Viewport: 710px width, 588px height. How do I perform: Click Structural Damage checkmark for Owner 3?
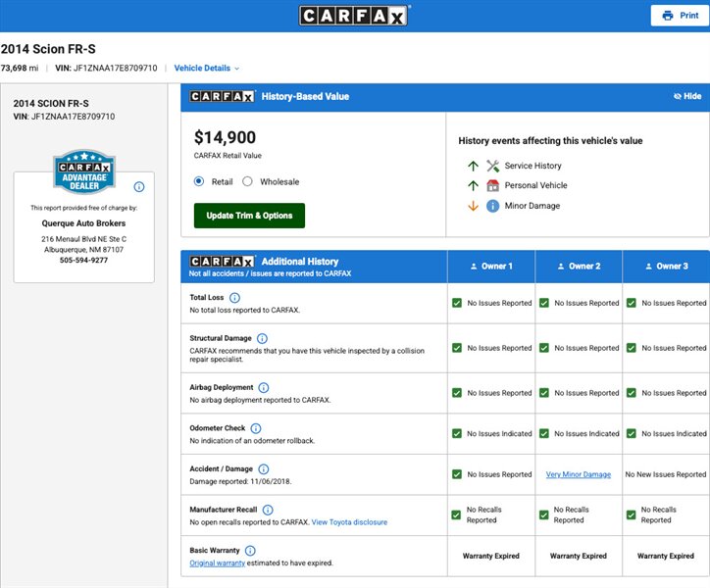coord(632,348)
